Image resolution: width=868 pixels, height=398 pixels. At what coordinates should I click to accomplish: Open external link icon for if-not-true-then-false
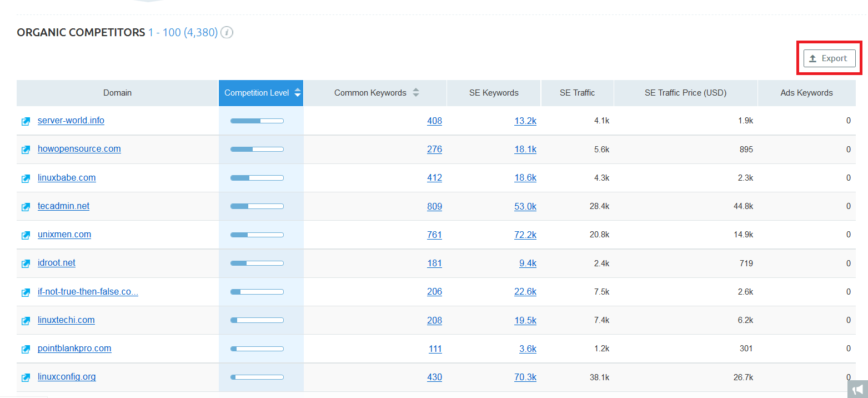tap(26, 292)
